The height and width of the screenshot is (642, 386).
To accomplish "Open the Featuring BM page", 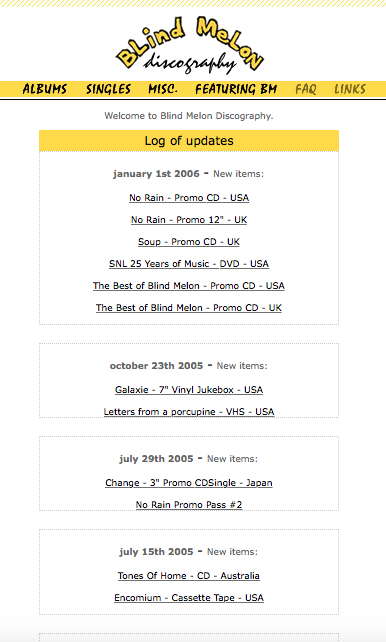I will point(236,89).
